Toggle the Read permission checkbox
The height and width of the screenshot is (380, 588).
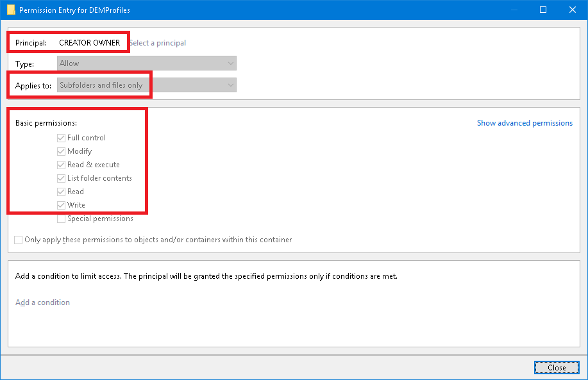tap(62, 192)
